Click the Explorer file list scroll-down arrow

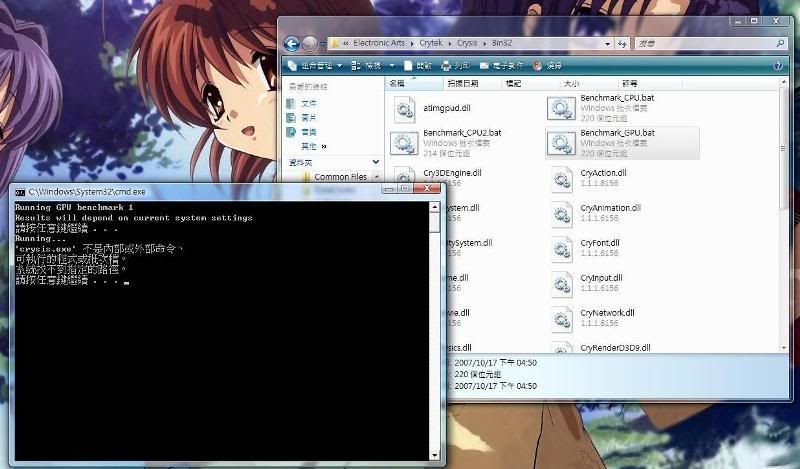tap(784, 348)
